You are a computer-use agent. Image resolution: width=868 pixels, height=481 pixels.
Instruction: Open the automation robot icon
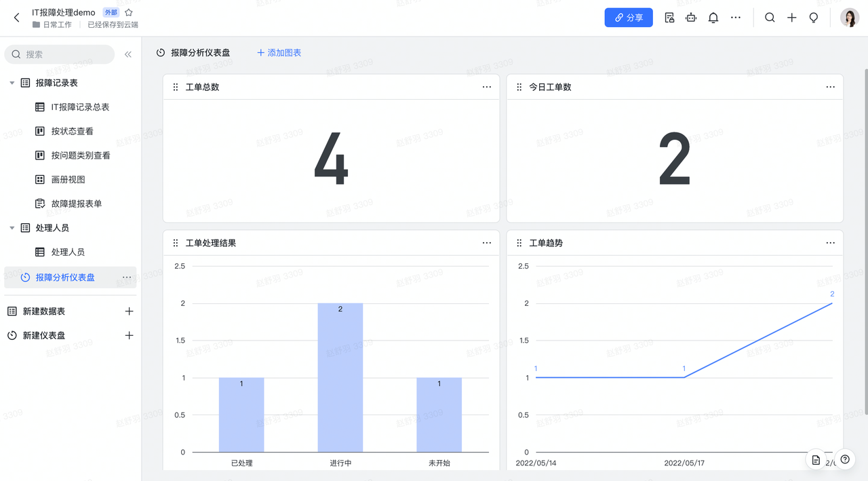pyautogui.click(x=691, y=18)
